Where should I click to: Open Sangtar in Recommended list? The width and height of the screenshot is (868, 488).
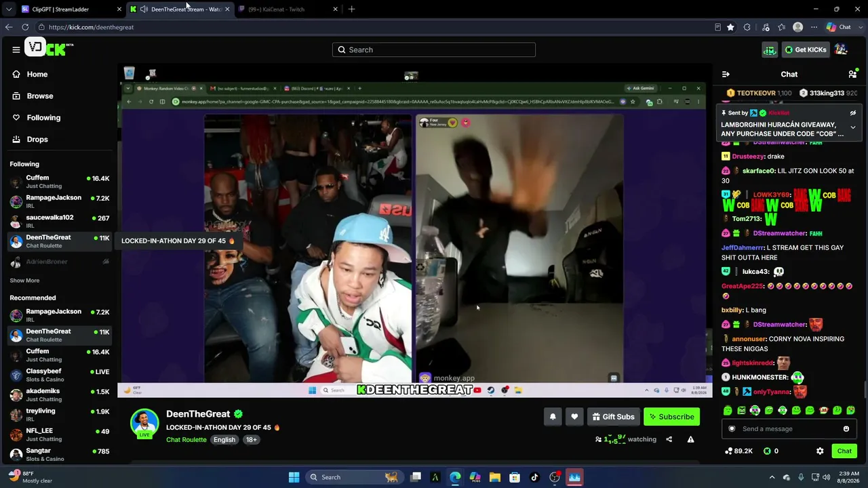59,454
